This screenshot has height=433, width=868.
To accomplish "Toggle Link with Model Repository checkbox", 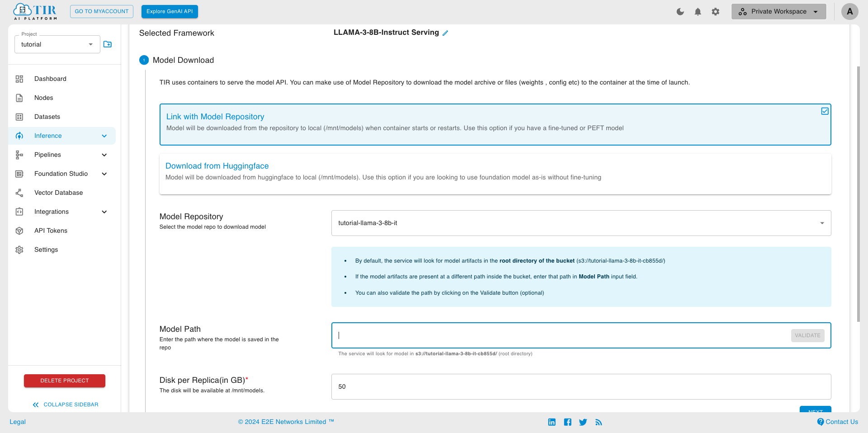I will point(825,111).
